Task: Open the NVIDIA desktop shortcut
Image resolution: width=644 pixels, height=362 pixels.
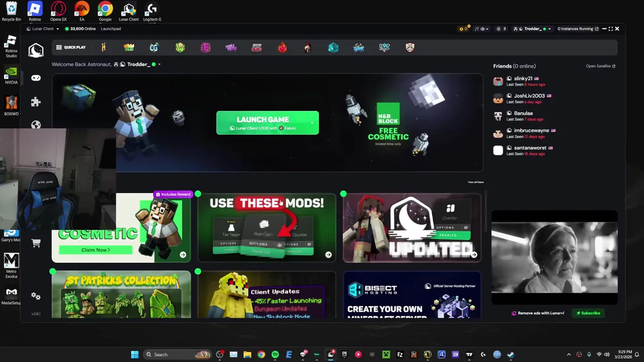Action: point(11,75)
